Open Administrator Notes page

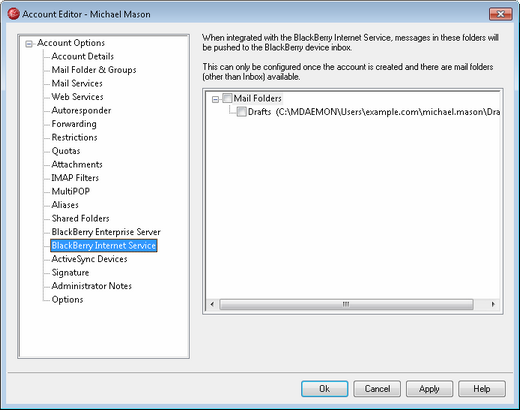pos(92,286)
